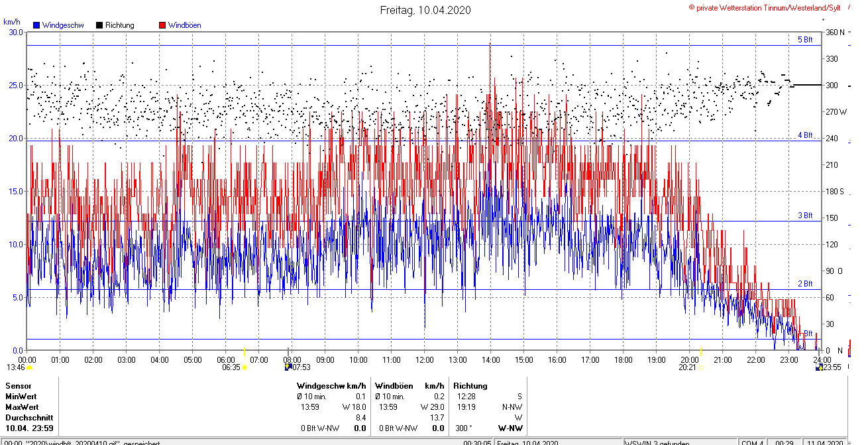The width and height of the screenshot is (868, 445).
Task: Click the 180 S direction axis label
Action: [834, 191]
